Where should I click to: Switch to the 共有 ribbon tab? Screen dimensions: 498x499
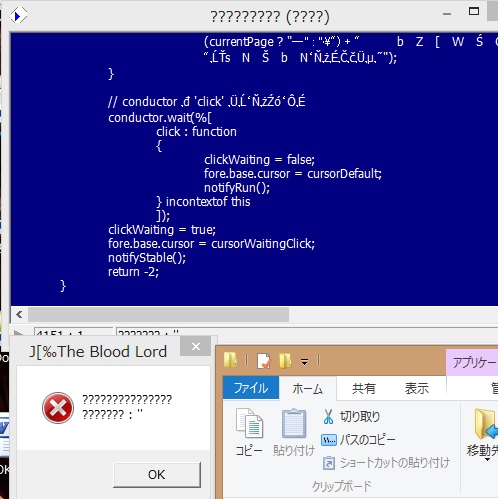(364, 389)
